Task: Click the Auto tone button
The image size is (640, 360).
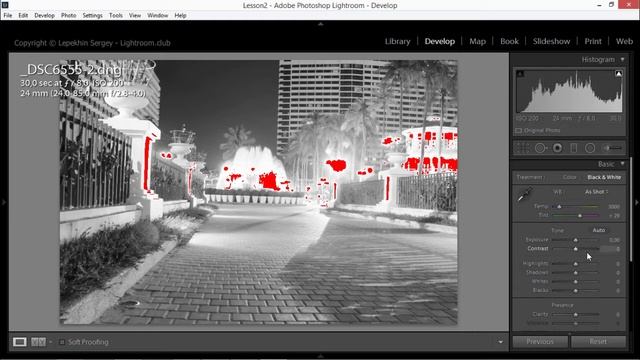Action: pos(599,230)
